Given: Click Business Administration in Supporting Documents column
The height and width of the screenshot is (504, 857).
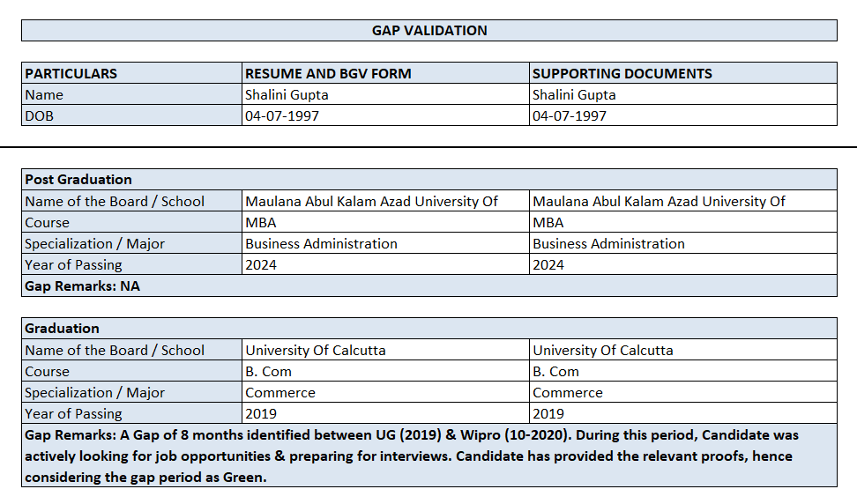Looking at the screenshot, I should tap(608, 243).
